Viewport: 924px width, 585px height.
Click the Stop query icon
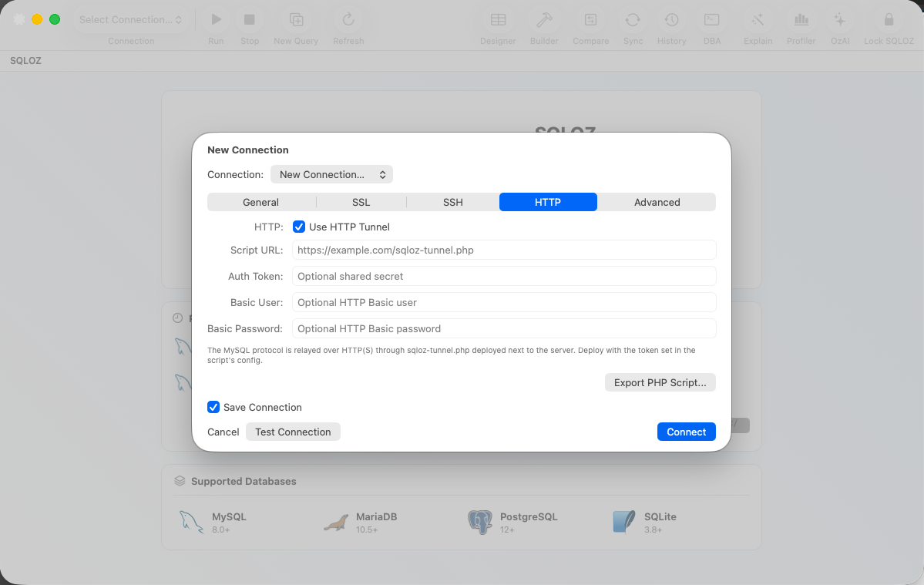tap(249, 19)
